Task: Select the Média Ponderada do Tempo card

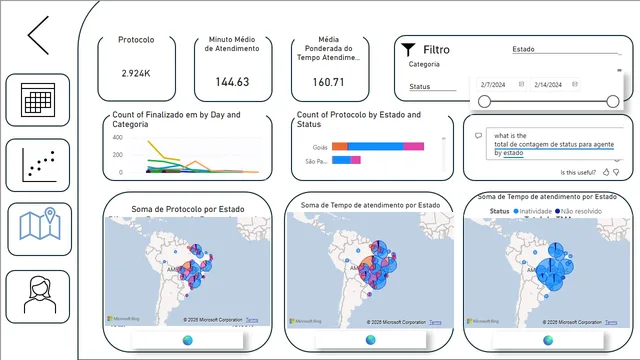Action: pyautogui.click(x=330, y=68)
